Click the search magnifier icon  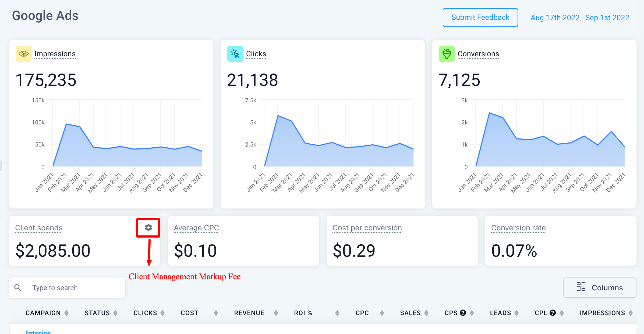(18, 288)
